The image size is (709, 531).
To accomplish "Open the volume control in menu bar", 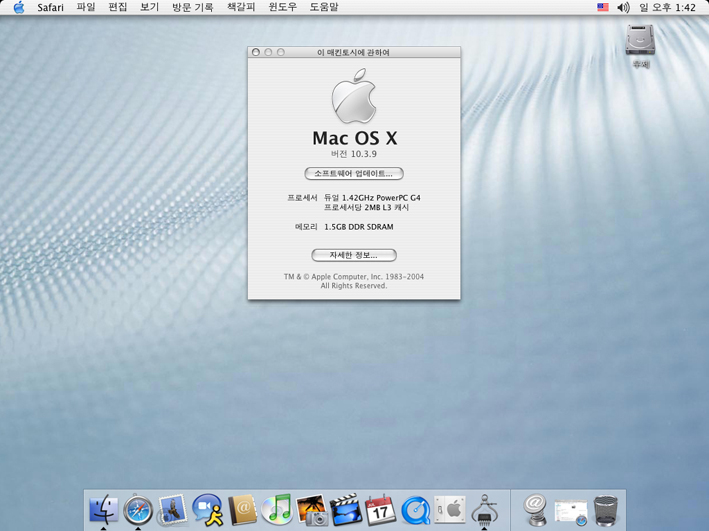I will [624, 8].
